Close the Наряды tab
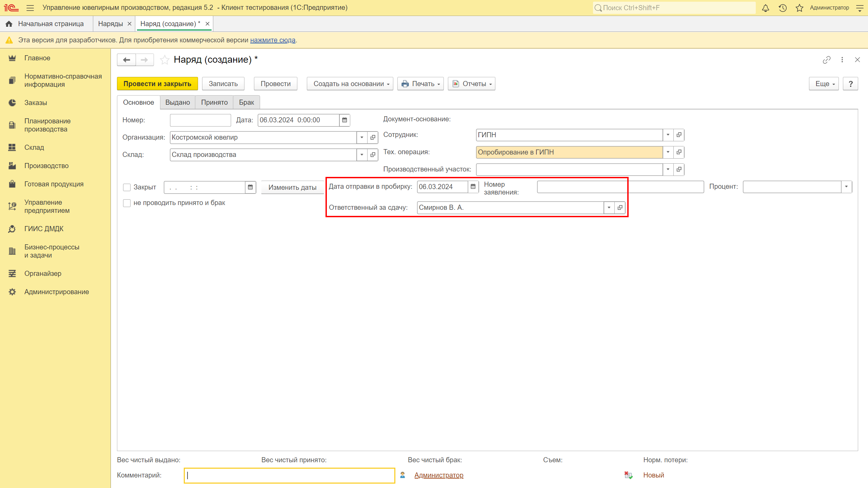 pos(129,24)
